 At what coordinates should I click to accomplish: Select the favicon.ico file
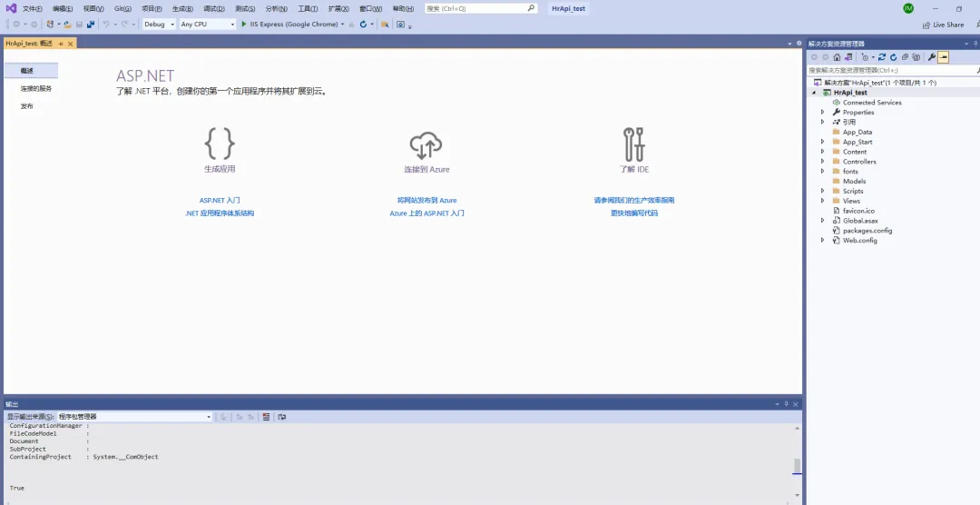pos(858,211)
